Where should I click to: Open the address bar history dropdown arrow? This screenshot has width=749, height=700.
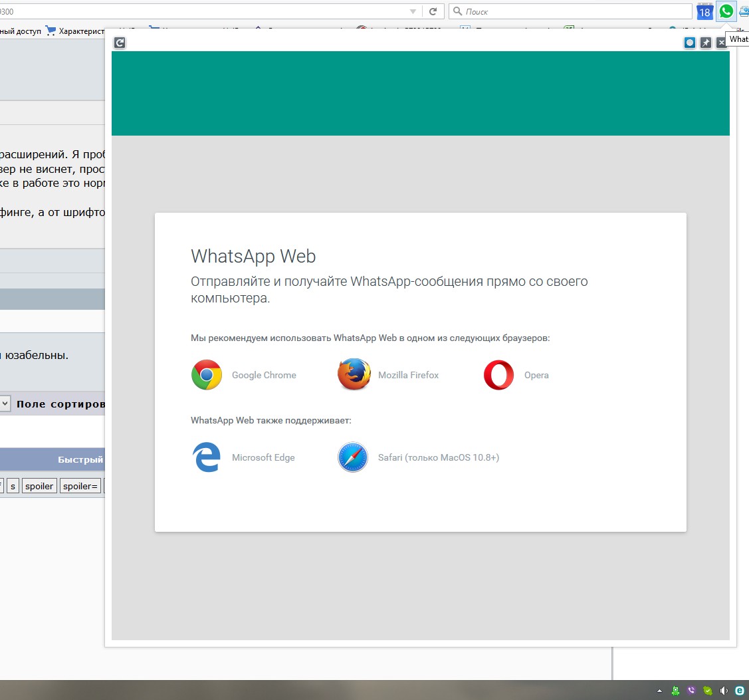tap(413, 11)
